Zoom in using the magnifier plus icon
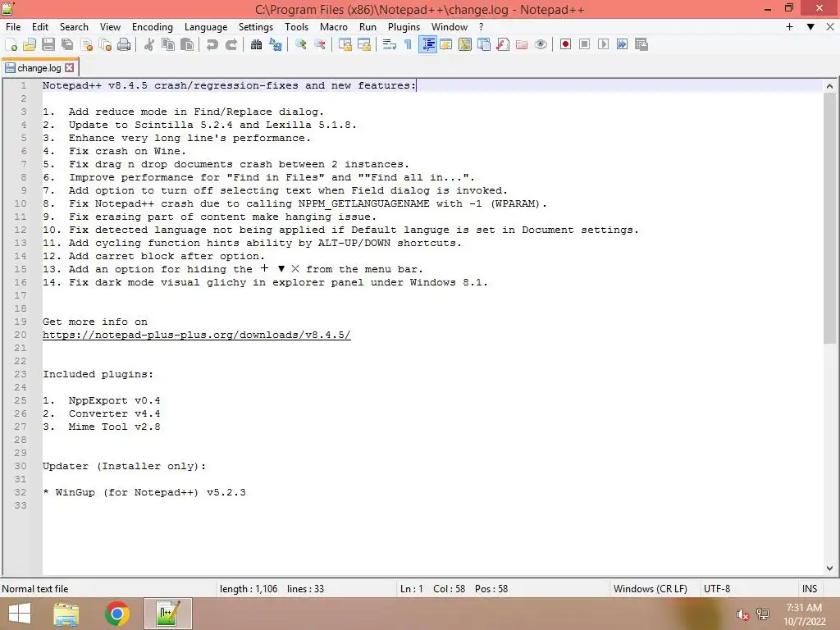 [300, 44]
